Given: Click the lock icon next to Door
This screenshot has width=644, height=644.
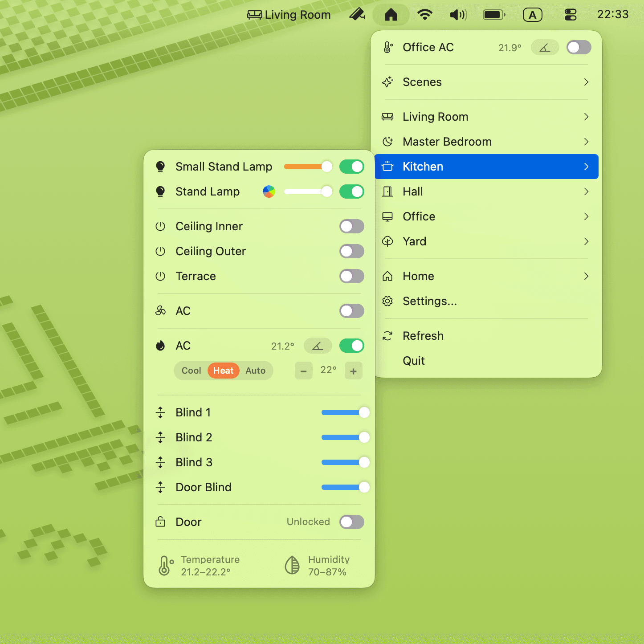Looking at the screenshot, I should (160, 522).
